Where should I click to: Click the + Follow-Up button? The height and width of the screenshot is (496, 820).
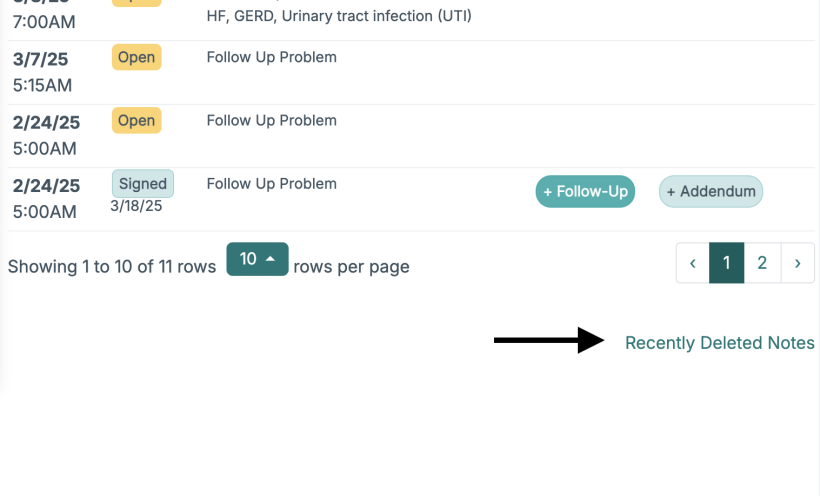pyautogui.click(x=585, y=191)
